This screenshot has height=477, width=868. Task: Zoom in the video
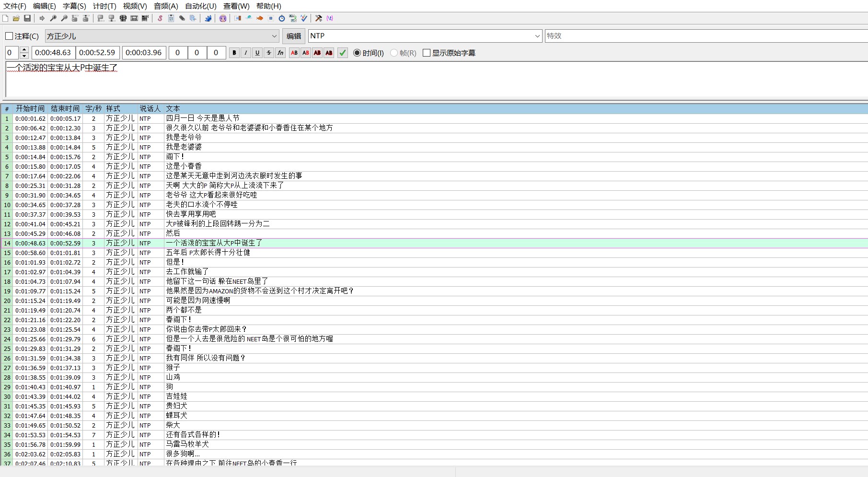tap(53, 18)
